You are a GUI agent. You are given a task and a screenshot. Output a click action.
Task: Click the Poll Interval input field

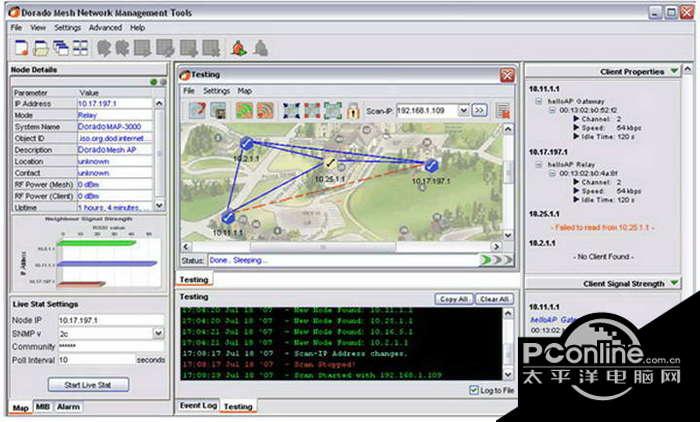pyautogui.click(x=96, y=360)
